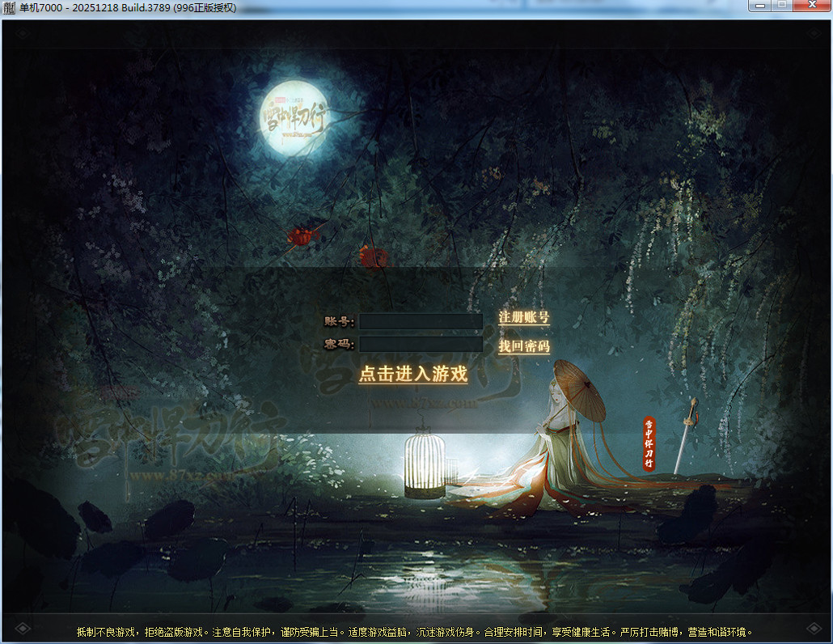This screenshot has height=644, width=833.
Task: Click the 密码 label beside the password field
Action: [x=339, y=345]
